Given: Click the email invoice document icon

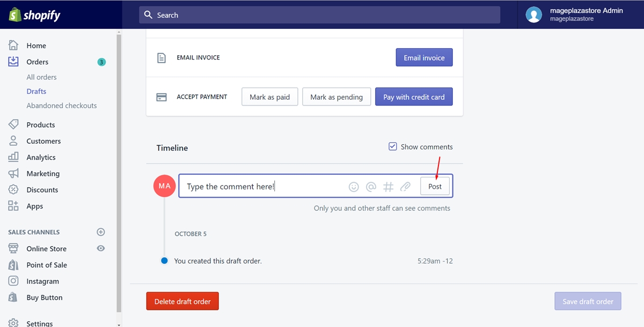Looking at the screenshot, I should tap(162, 58).
